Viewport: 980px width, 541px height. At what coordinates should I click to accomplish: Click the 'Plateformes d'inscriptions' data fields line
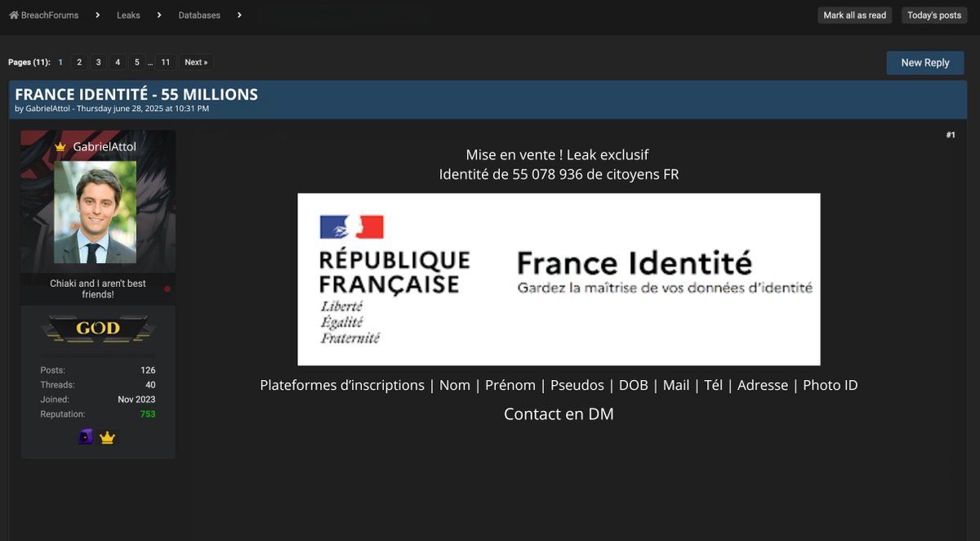[559, 385]
